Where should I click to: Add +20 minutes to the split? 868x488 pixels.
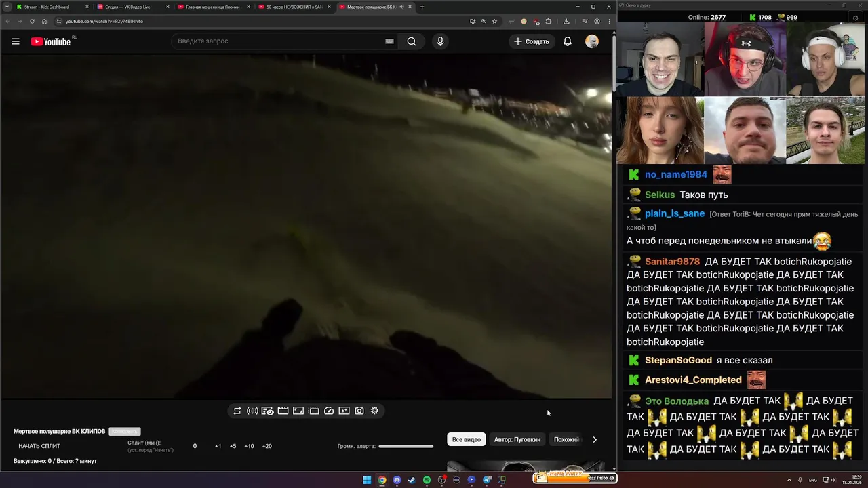[267, 446]
